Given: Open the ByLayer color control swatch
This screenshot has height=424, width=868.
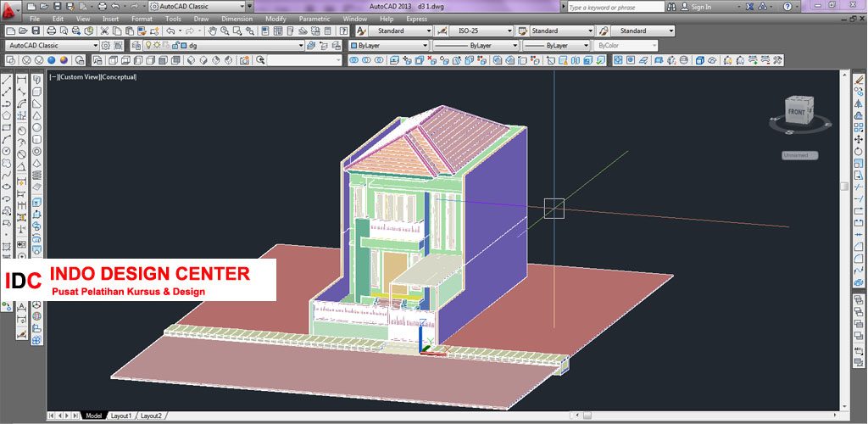Looking at the screenshot, I should pyautogui.click(x=389, y=46).
